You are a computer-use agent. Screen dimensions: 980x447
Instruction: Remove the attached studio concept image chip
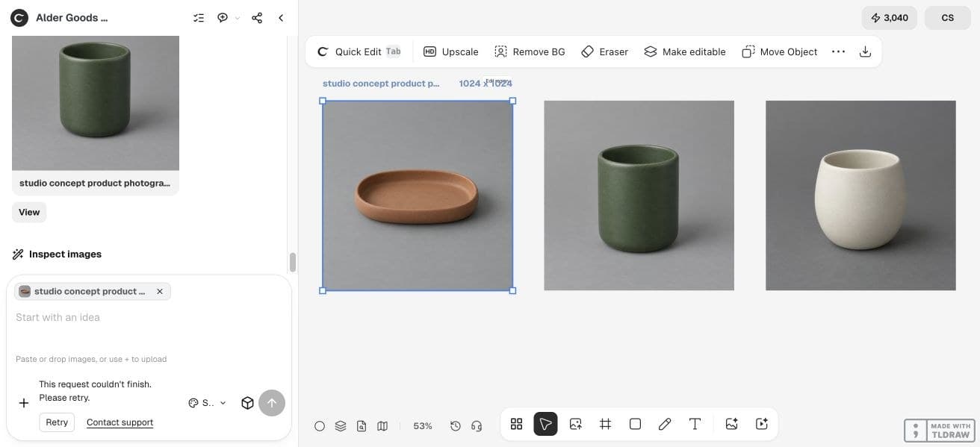tap(159, 292)
